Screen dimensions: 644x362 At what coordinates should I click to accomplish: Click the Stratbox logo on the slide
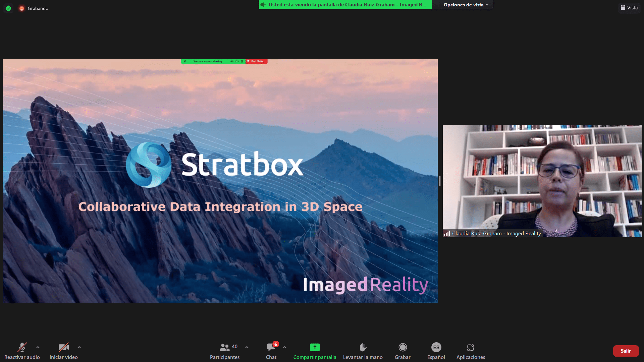[215, 165]
